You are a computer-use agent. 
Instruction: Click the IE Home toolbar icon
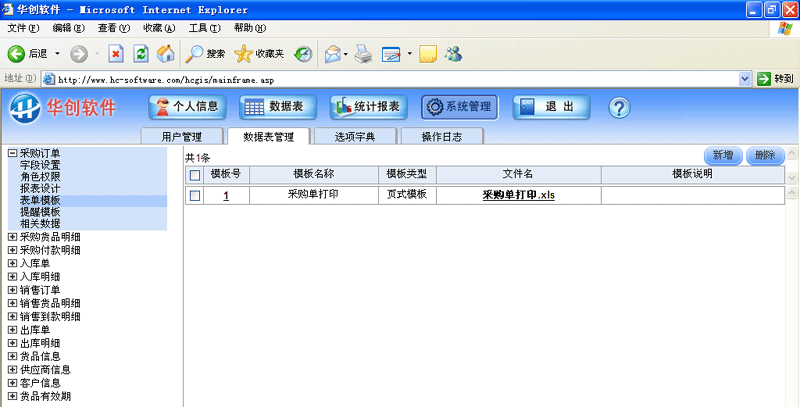(x=166, y=53)
